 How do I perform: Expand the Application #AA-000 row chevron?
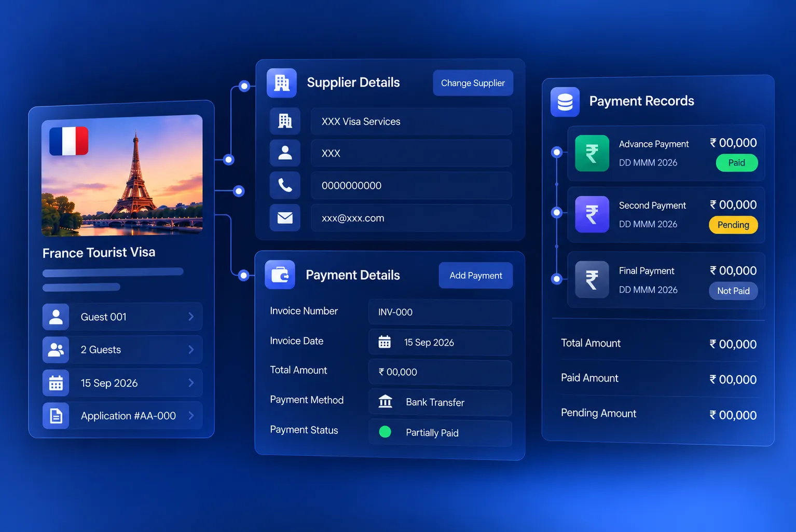pyautogui.click(x=191, y=416)
